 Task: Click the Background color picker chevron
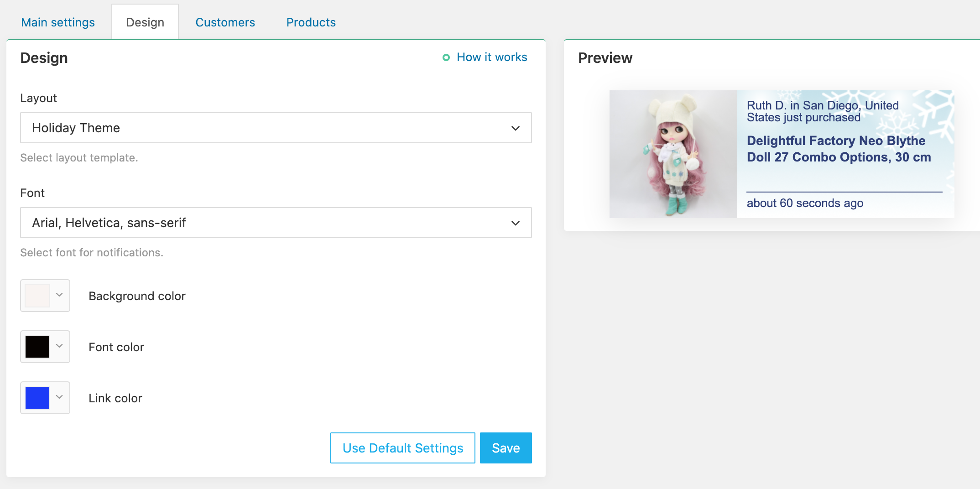click(59, 295)
